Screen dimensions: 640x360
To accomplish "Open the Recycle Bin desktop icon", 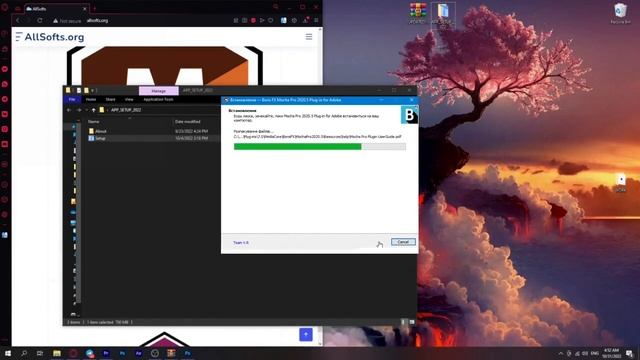I will [620, 13].
